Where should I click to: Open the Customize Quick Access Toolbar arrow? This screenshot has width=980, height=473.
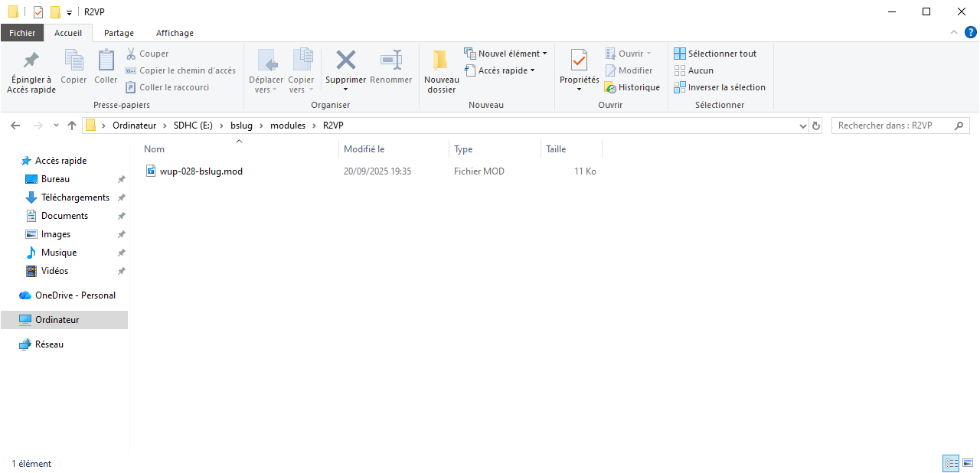(69, 13)
